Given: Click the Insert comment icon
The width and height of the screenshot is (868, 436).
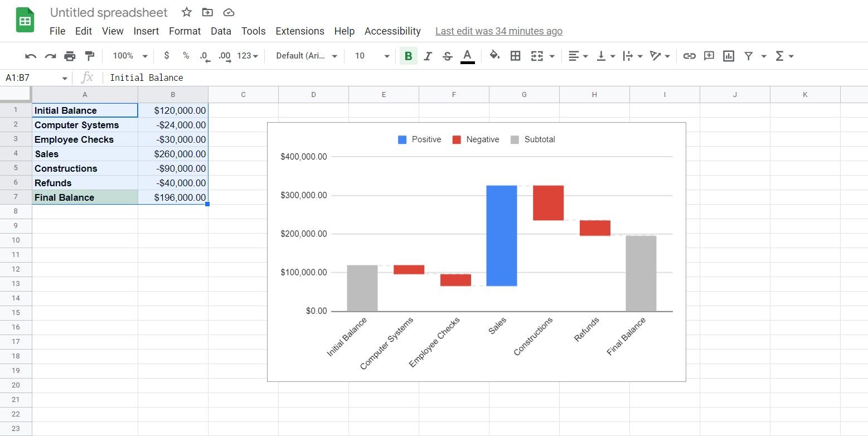Looking at the screenshot, I should click(709, 56).
